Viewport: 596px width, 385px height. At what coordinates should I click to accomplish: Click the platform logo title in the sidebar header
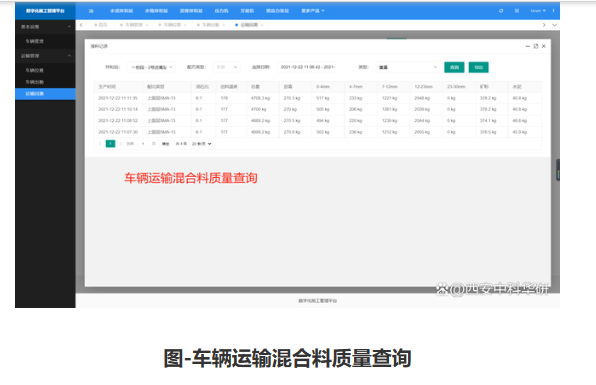pos(45,11)
